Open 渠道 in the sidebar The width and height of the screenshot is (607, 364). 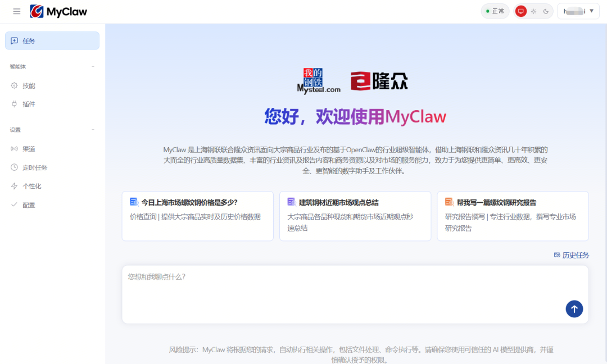coord(52,148)
